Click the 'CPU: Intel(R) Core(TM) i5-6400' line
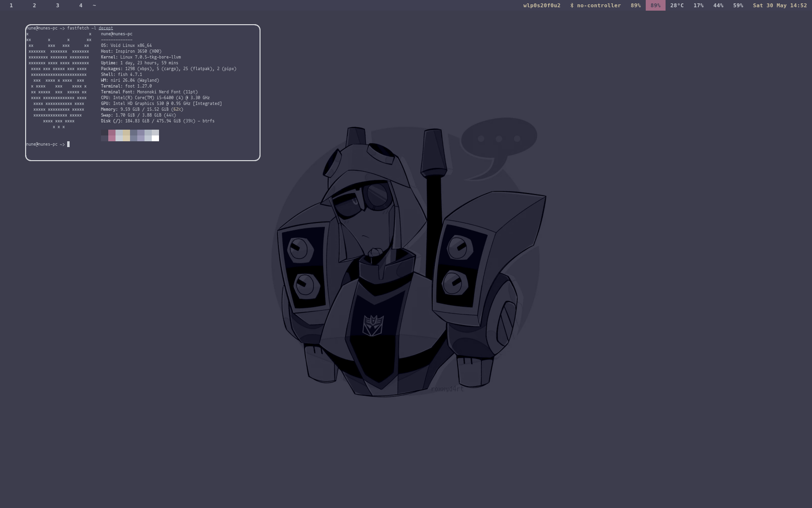This screenshot has width=812, height=508. pos(155,98)
